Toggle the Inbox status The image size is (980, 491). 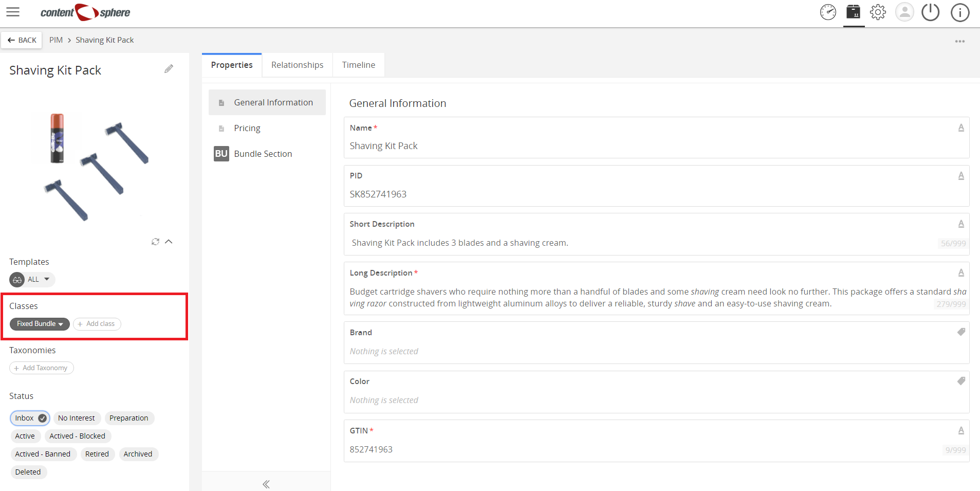coord(30,418)
